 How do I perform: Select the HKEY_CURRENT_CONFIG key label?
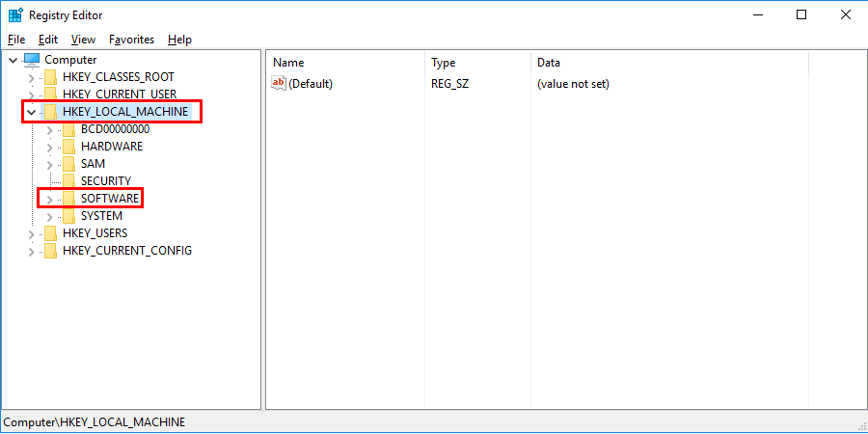[127, 250]
